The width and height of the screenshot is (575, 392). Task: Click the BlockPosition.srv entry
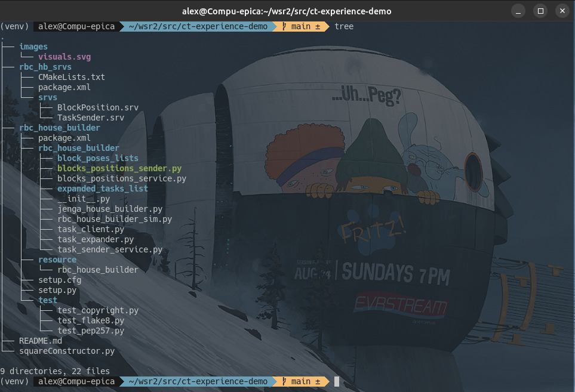(98, 107)
